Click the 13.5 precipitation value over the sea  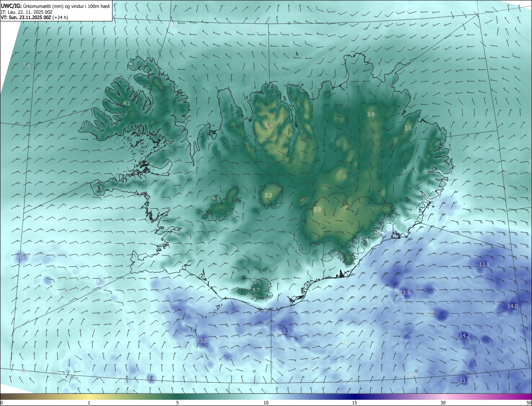pos(405,293)
